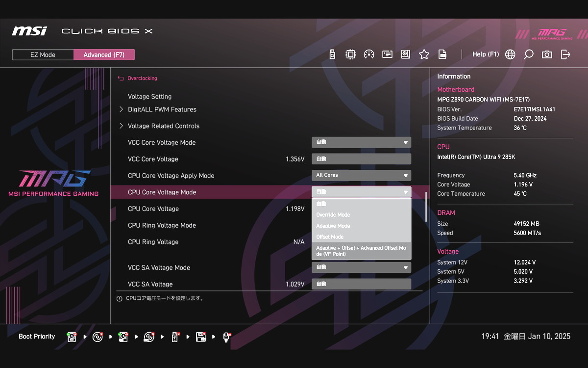This screenshot has width=588, height=368.
Task: Click the 1.356V VCC Core value
Action: coord(295,159)
